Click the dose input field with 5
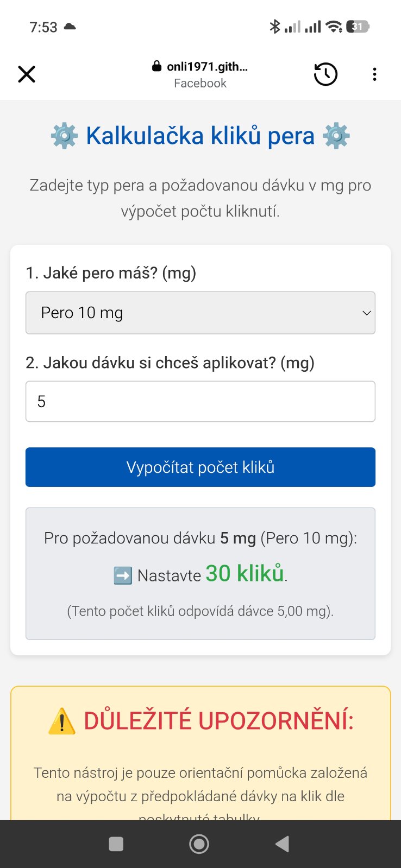401x868 pixels. click(x=200, y=402)
